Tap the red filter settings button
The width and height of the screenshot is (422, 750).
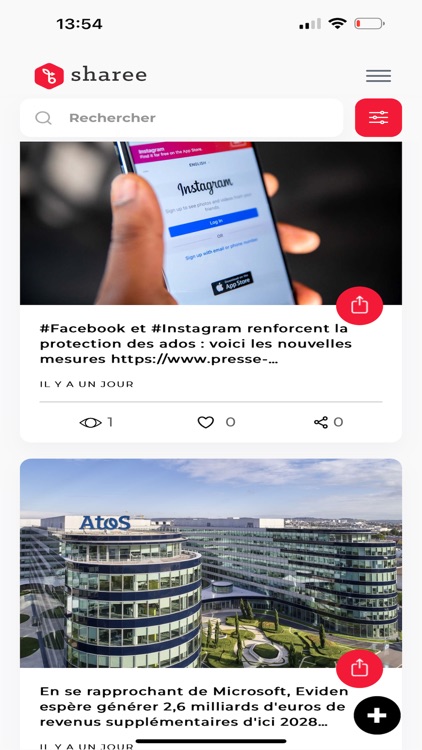click(x=378, y=118)
